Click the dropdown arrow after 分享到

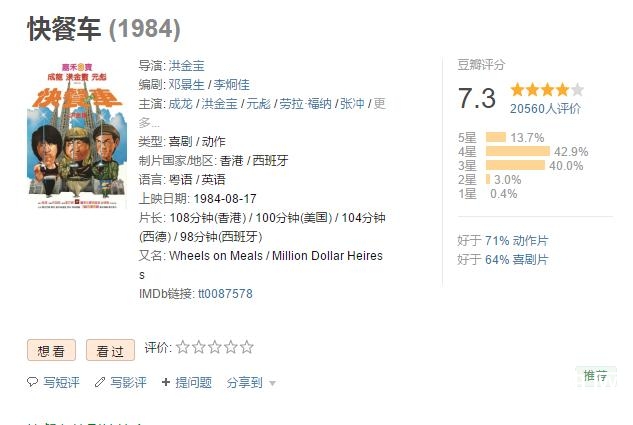(x=272, y=384)
